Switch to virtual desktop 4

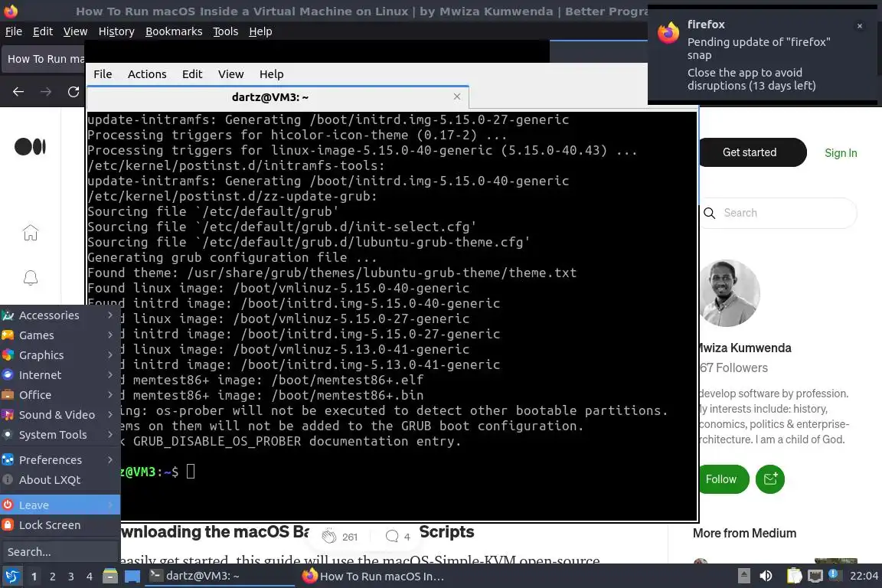tap(89, 577)
